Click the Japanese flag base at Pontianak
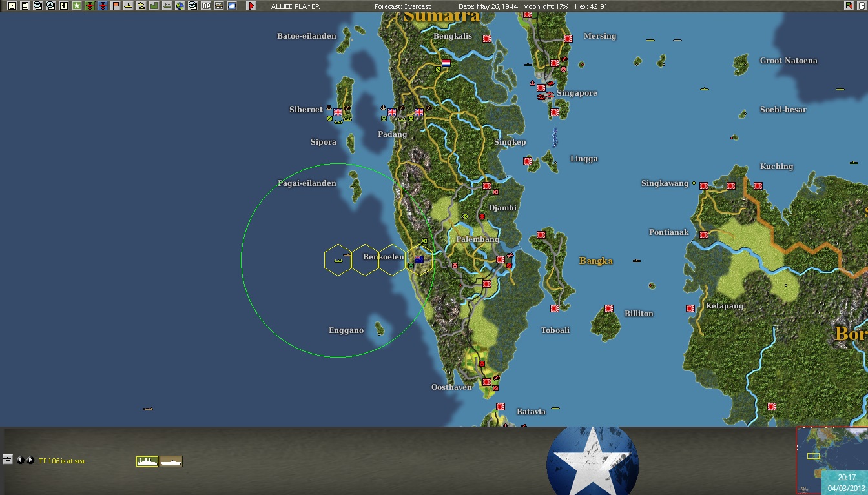Screen dimensions: 868x495 [703, 235]
